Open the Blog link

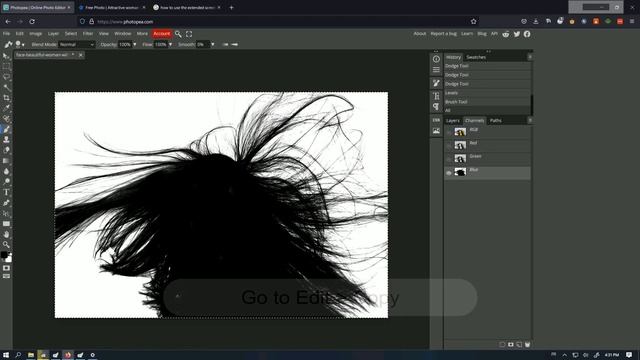[x=482, y=34]
